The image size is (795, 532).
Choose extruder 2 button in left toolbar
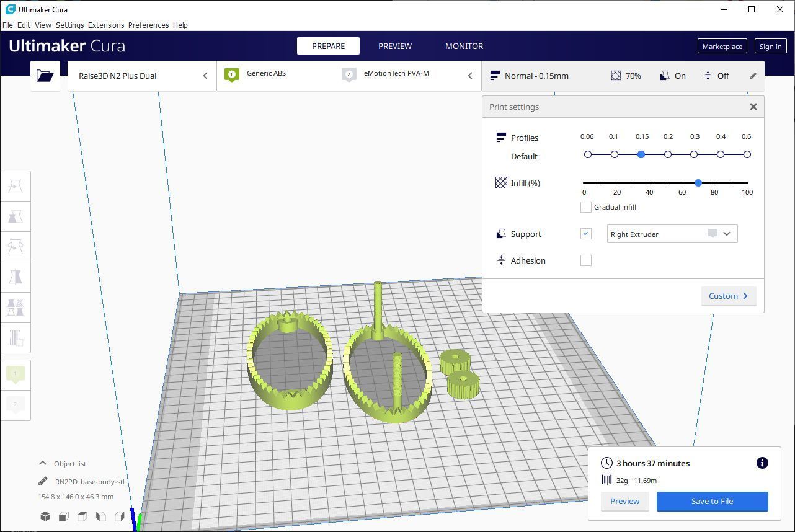(16, 404)
